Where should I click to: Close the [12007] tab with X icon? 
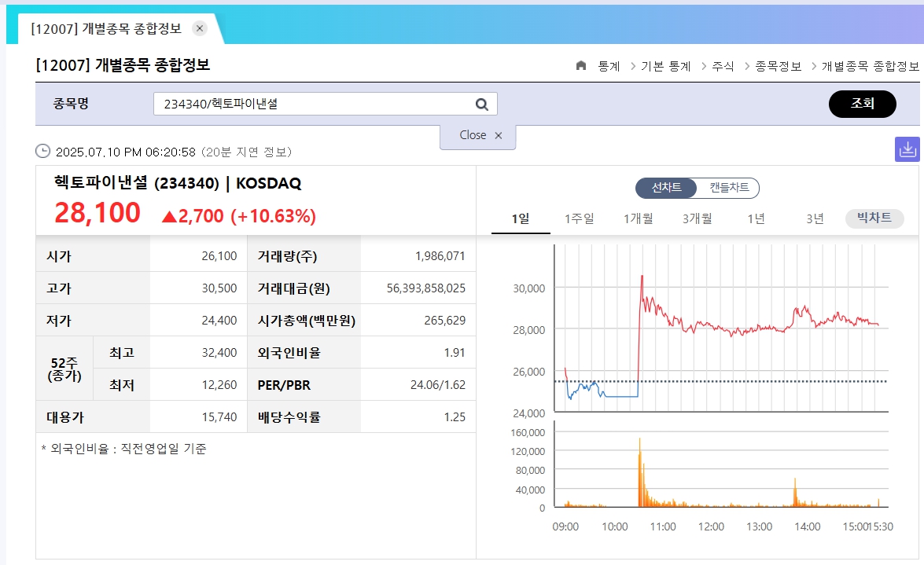[x=200, y=28]
